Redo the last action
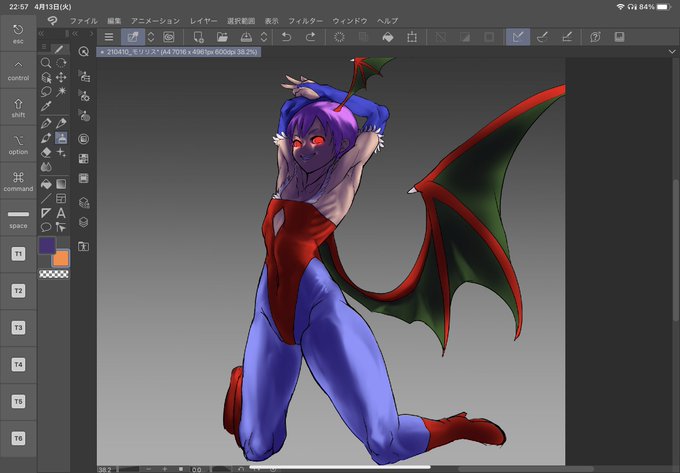Image resolution: width=680 pixels, height=473 pixels. [x=311, y=37]
